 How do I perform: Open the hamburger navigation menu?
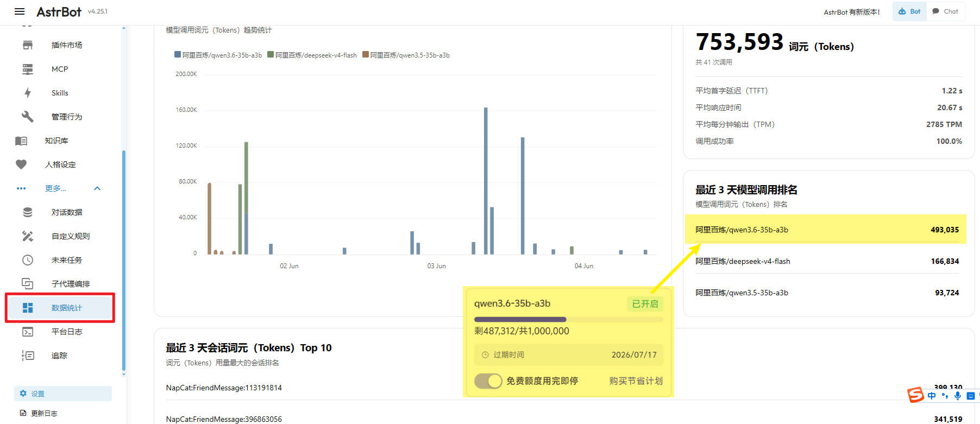[20, 11]
